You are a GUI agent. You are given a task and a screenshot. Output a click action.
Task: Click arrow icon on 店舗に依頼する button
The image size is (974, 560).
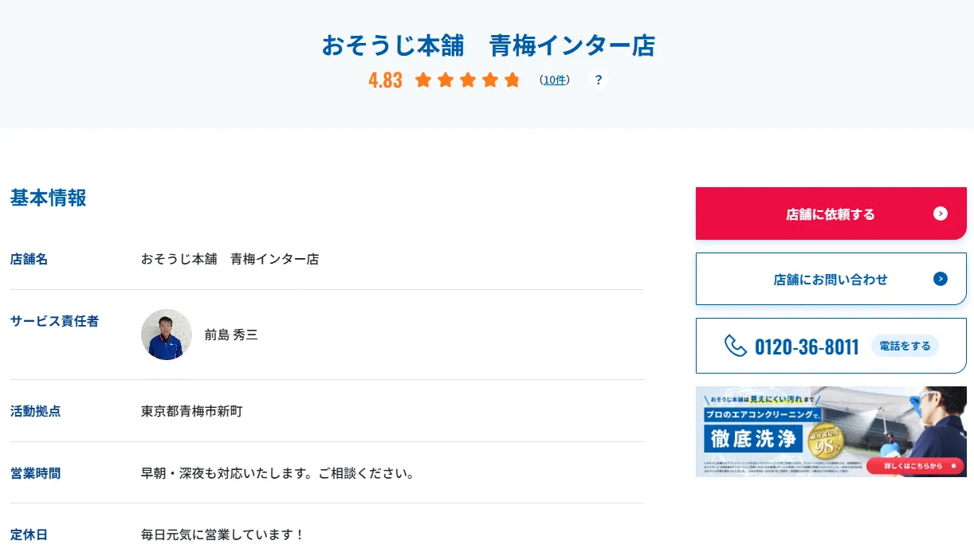point(941,213)
